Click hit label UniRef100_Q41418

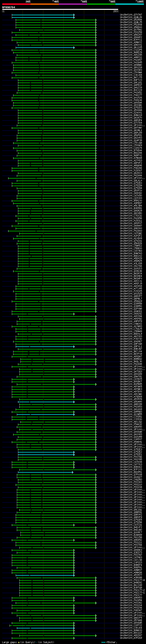[131, 409]
